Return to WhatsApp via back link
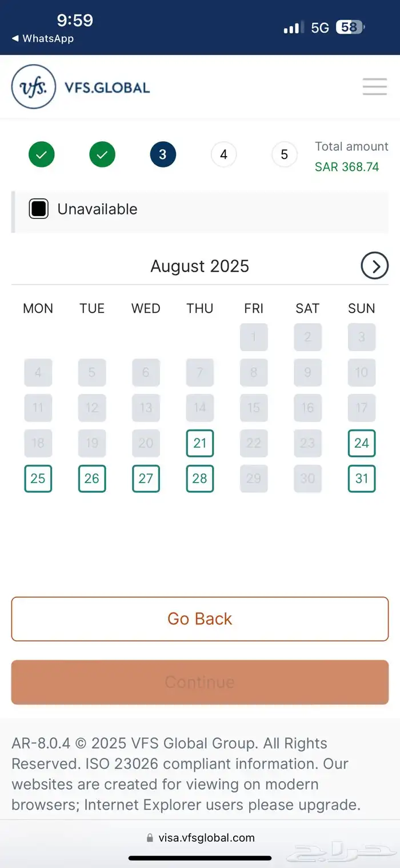This screenshot has height=868, width=400. [x=43, y=39]
